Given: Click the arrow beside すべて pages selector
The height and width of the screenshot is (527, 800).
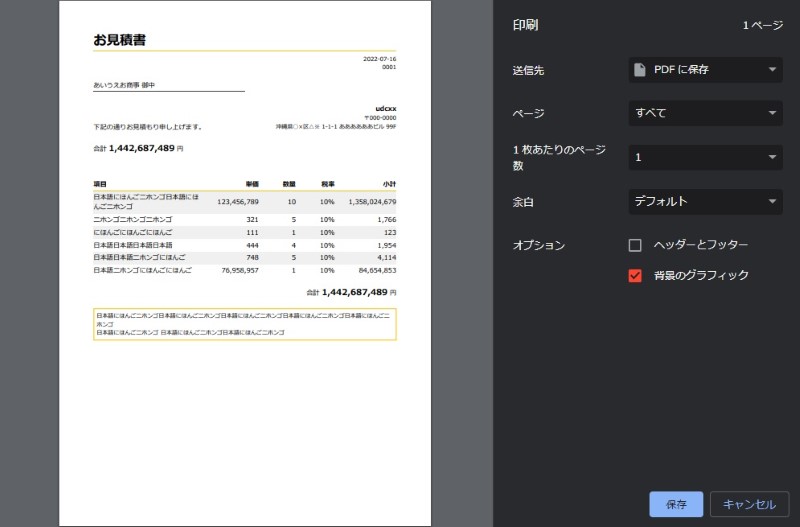Looking at the screenshot, I should (773, 113).
